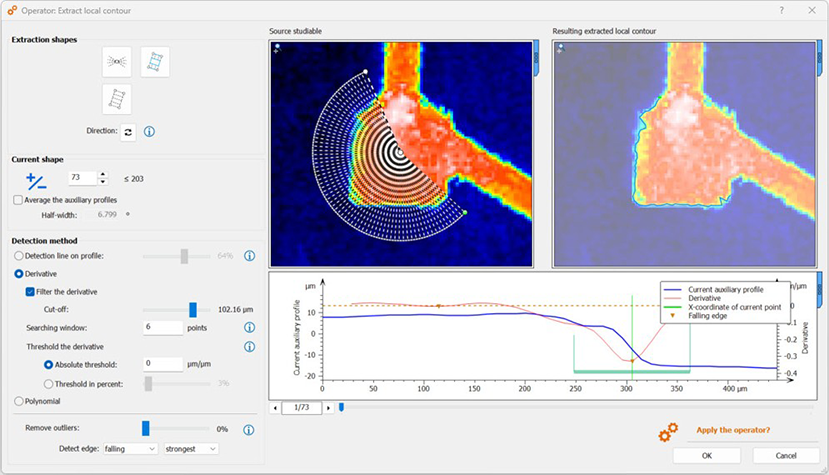The width and height of the screenshot is (829, 475).
Task: Show info for Remove outliers
Action: (249, 429)
